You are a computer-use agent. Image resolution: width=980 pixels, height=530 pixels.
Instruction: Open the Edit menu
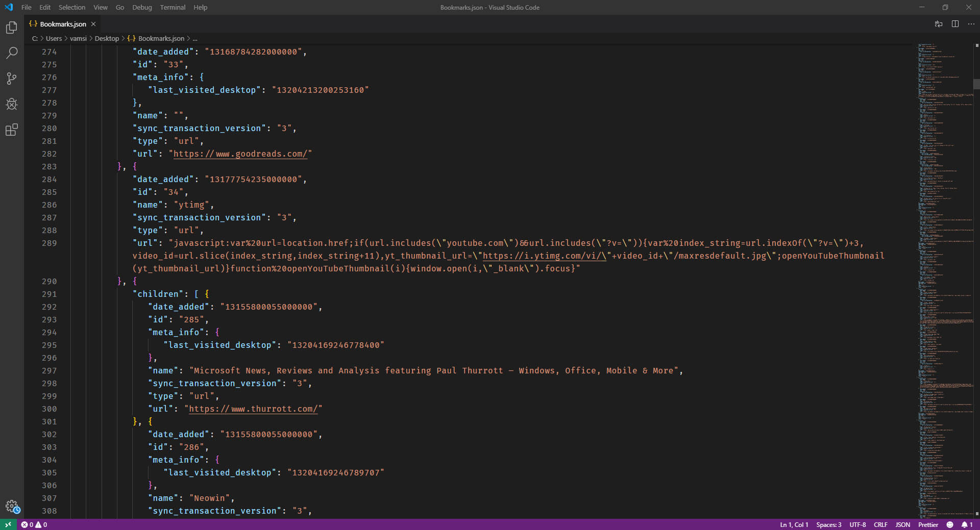(x=45, y=7)
